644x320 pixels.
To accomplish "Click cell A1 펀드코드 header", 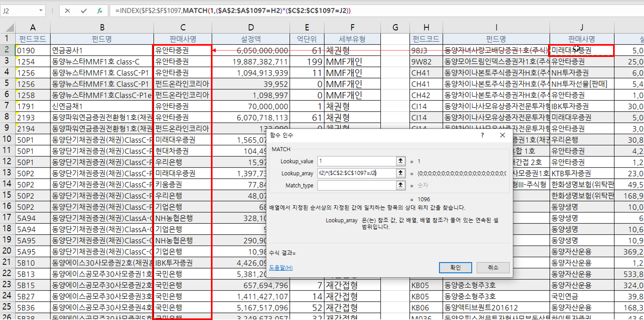I will coord(33,39).
